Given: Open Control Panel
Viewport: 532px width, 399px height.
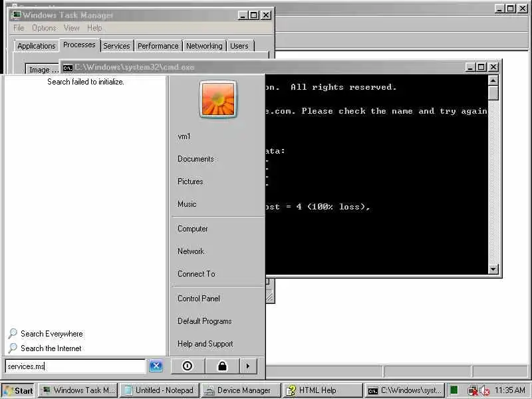Looking at the screenshot, I should tap(198, 299).
